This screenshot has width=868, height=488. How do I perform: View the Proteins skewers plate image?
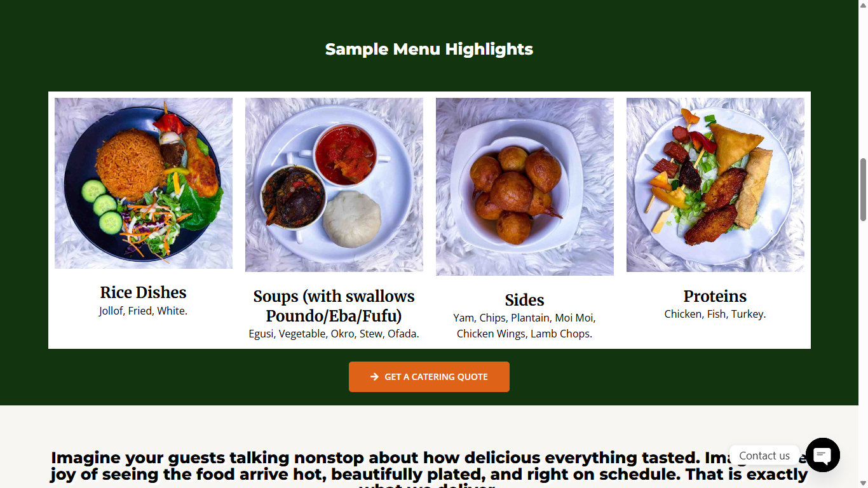(715, 185)
